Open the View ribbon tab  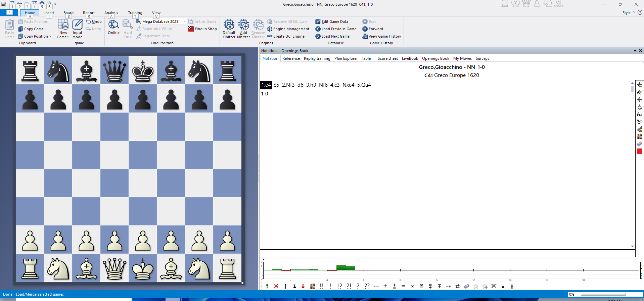click(156, 13)
